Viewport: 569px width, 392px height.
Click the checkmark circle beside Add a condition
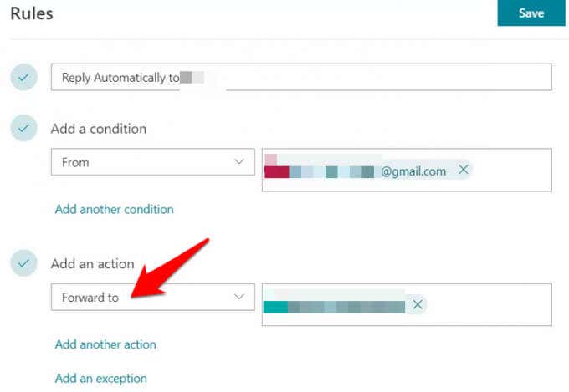(23, 129)
